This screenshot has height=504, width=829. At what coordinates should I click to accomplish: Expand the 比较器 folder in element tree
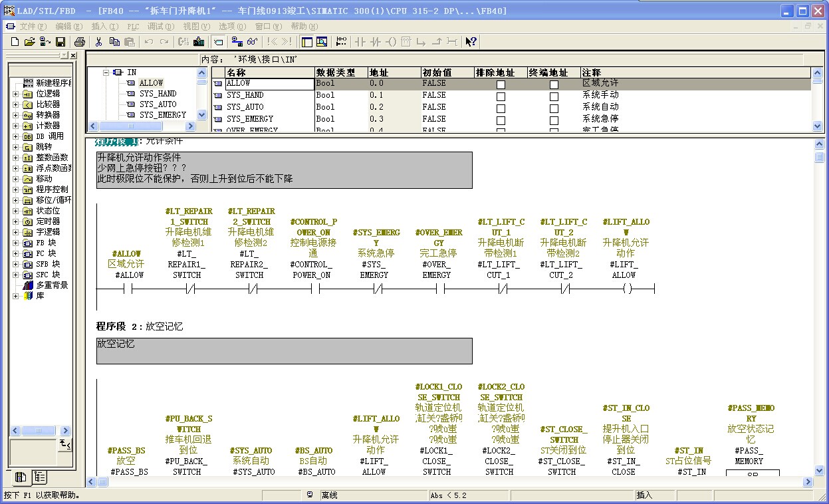(x=16, y=104)
